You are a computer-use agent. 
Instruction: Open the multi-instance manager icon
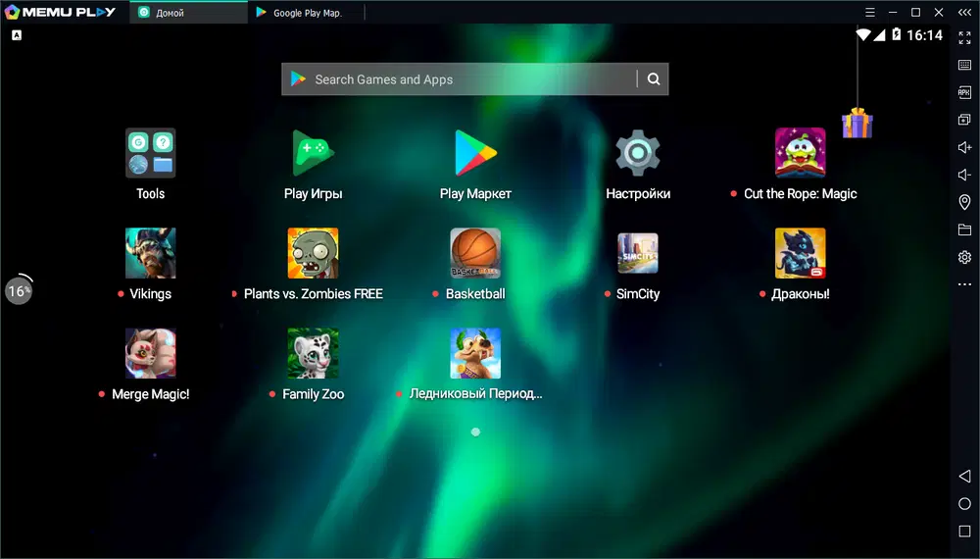pos(964,120)
